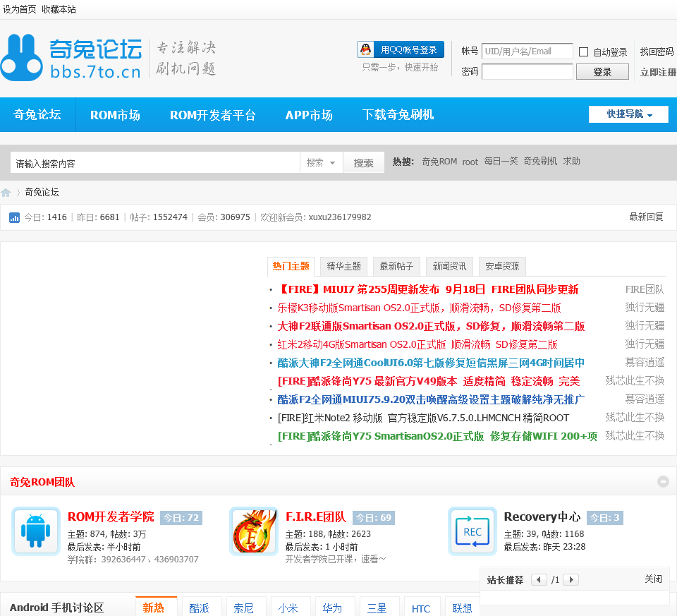The width and height of the screenshot is (677, 616).
Task: Select the 热门主题 tab
Action: click(x=291, y=266)
